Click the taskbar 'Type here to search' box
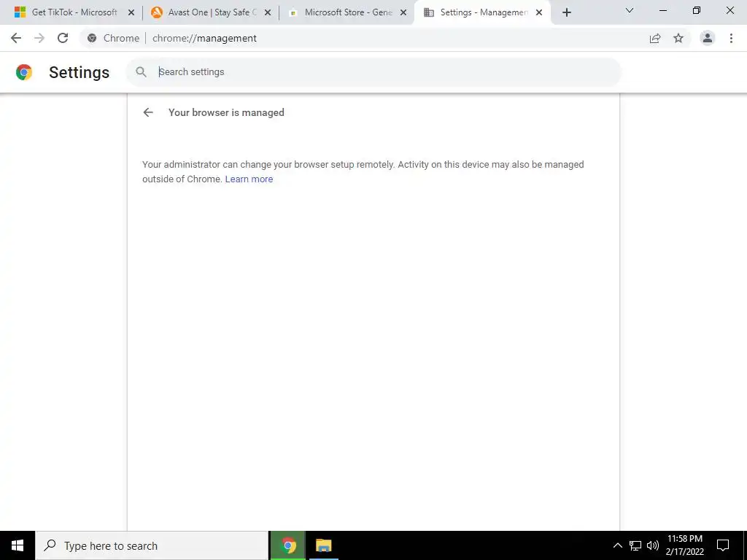Image resolution: width=747 pixels, height=560 pixels. [x=152, y=545]
